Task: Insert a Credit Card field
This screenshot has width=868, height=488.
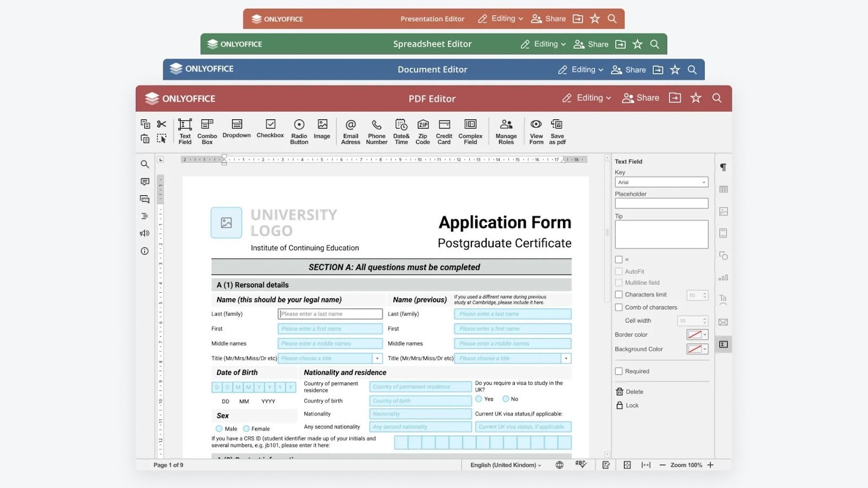Action: (x=444, y=131)
